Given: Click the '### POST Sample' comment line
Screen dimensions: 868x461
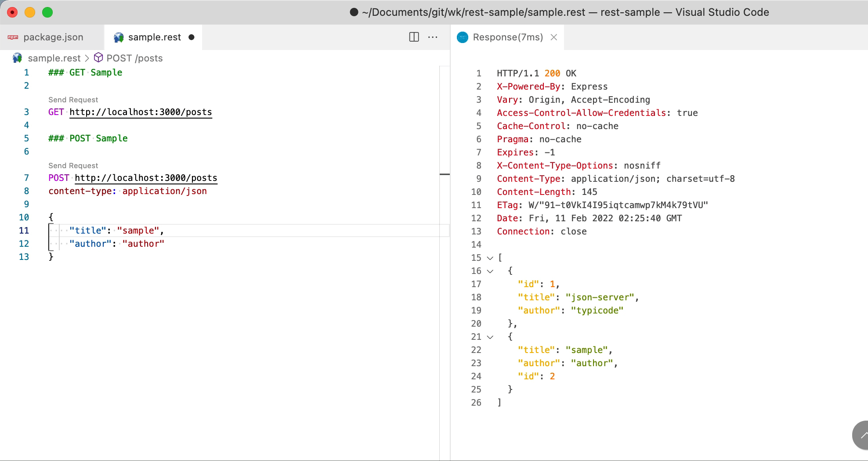Looking at the screenshot, I should [x=88, y=138].
